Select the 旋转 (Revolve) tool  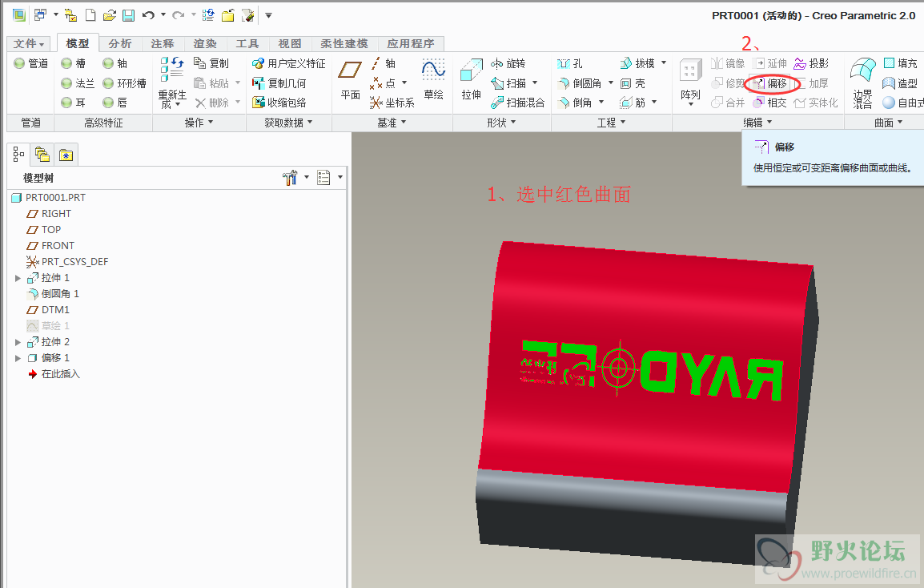pyautogui.click(x=508, y=63)
